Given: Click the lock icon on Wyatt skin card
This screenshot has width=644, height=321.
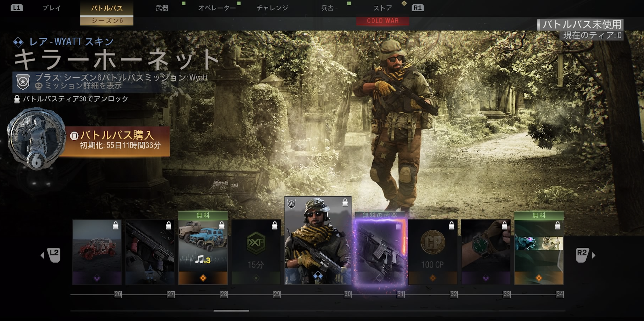Looking at the screenshot, I should point(345,202).
